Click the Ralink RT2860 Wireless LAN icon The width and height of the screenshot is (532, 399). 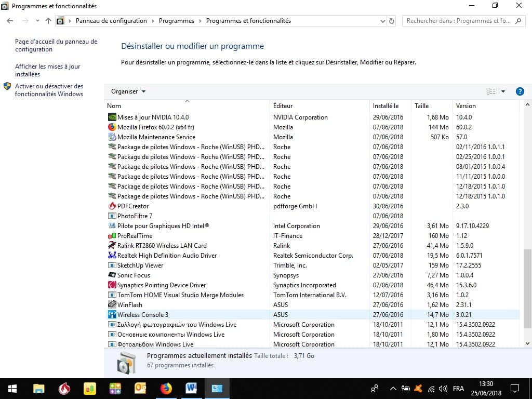112,245
